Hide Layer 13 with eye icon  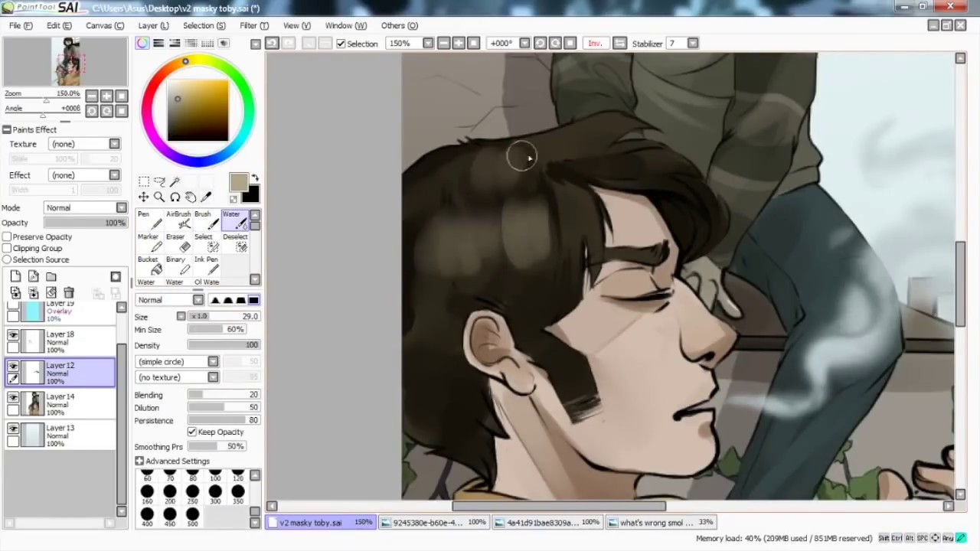coord(13,429)
